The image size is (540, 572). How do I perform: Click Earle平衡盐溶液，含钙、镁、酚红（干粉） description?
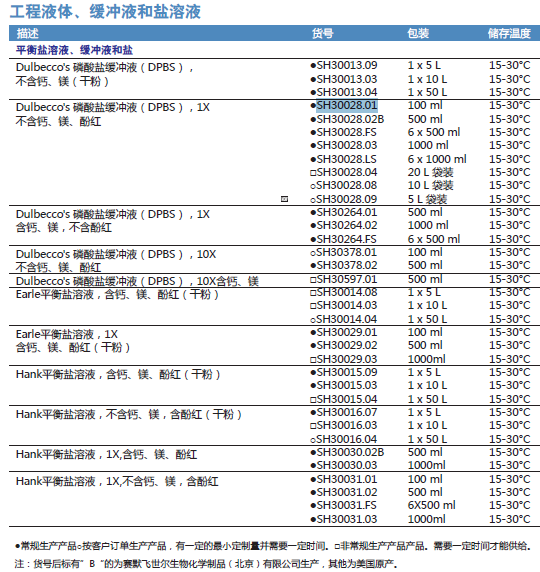(117, 294)
